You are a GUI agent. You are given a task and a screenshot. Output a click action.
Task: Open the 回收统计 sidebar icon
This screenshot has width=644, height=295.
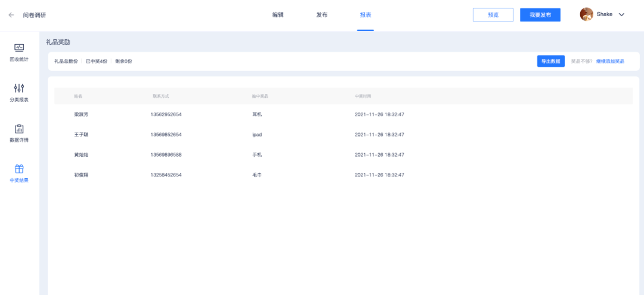[19, 48]
